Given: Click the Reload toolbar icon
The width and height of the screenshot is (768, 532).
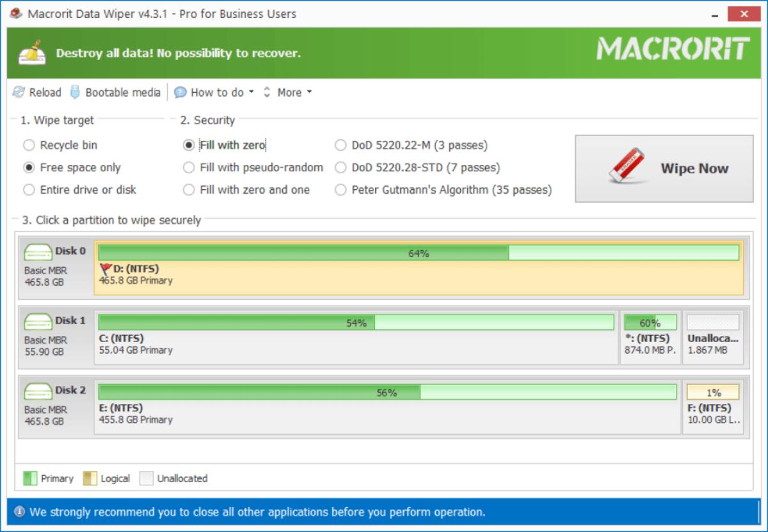Looking at the screenshot, I should pos(19,91).
